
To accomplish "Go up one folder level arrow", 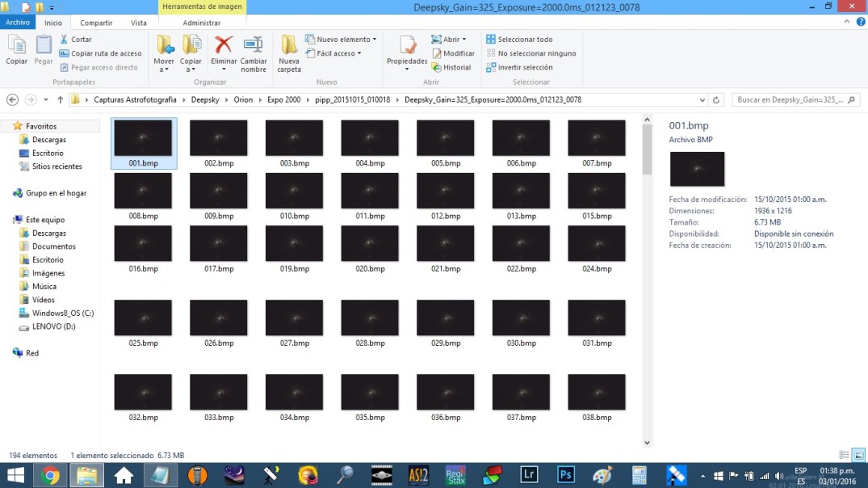I will coord(61,99).
